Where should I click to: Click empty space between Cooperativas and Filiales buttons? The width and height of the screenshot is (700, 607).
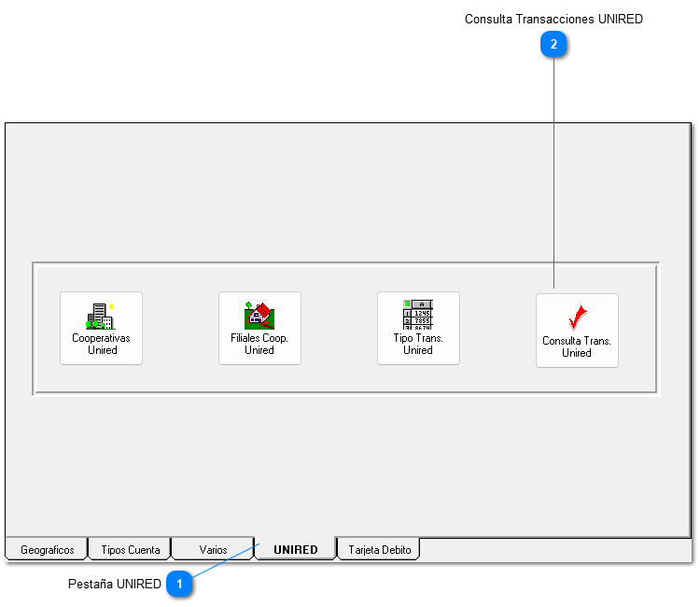(180, 329)
